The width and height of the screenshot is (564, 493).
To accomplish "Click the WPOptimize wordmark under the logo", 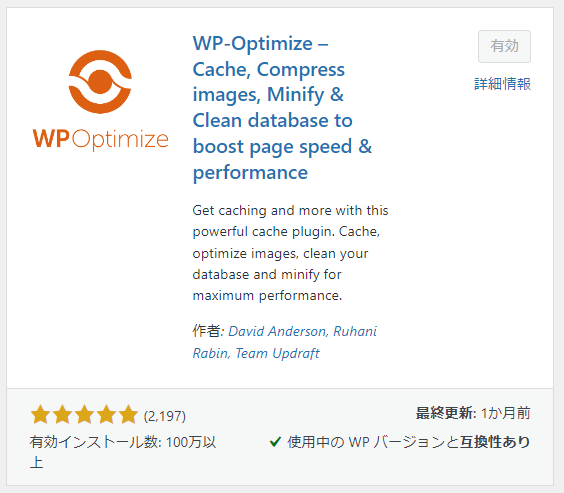I will pos(100,139).
